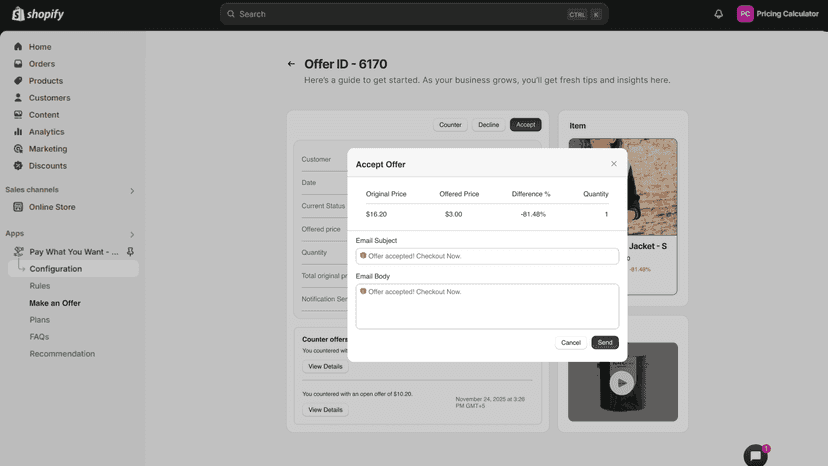Viewport: 828px width, 466px height.
Task: Click Cancel in the Accept Offer dialog
Action: (570, 342)
